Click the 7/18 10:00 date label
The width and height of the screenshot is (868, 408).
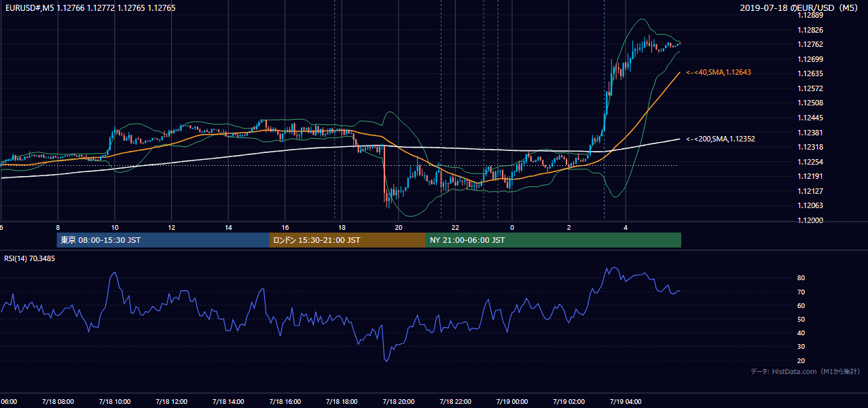(114, 402)
